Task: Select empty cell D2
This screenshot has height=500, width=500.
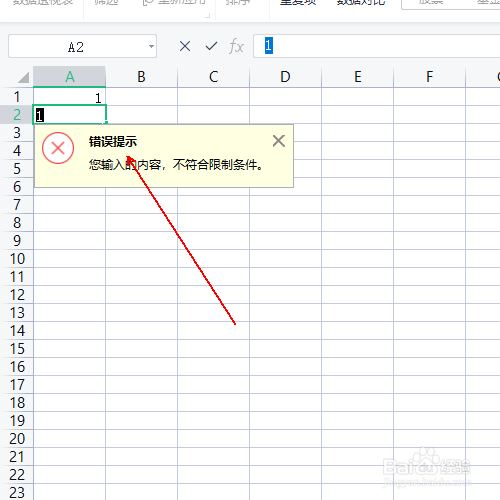Action: pos(286,115)
